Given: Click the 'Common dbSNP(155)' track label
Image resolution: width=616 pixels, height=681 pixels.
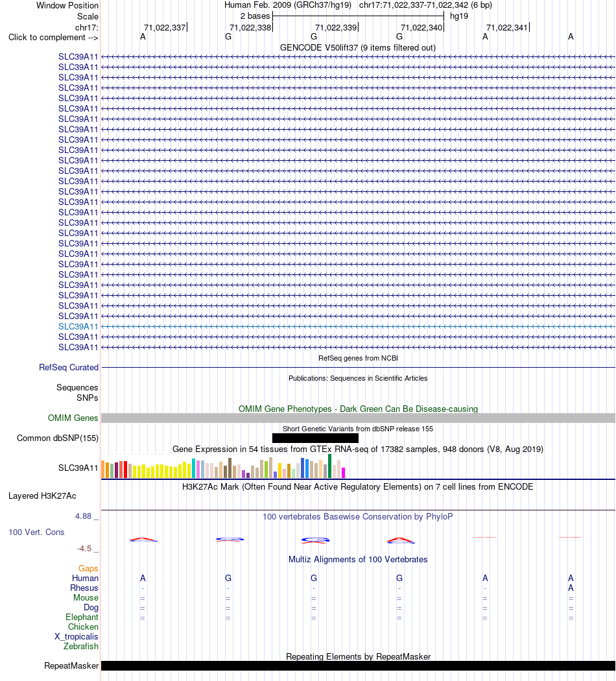Looking at the screenshot, I should click(58, 438).
